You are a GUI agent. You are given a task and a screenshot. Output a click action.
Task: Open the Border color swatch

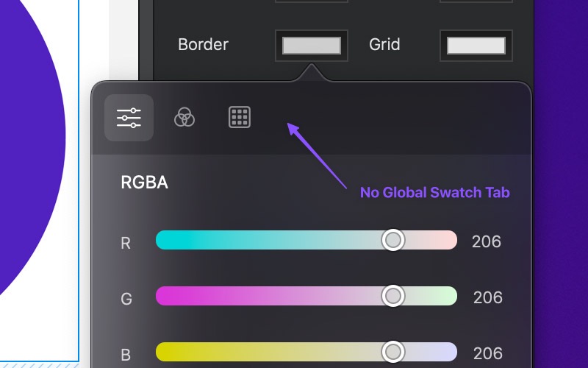[311, 46]
